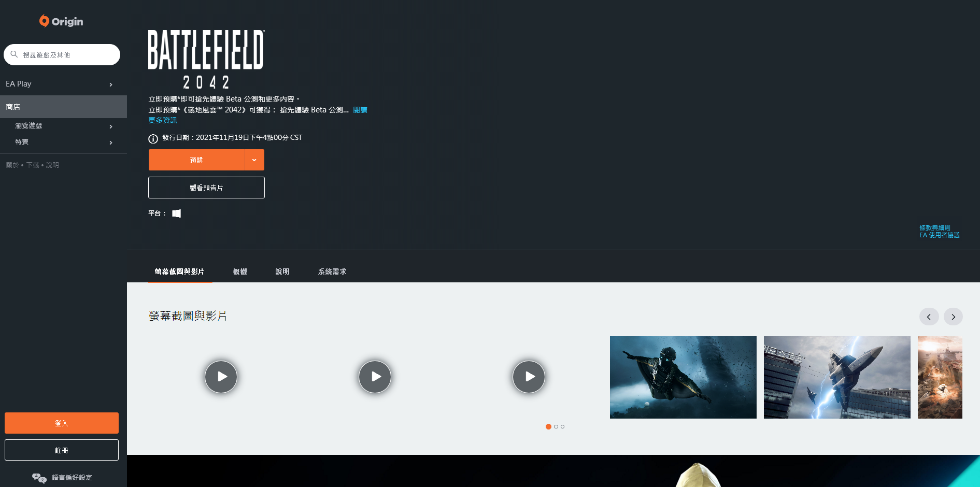Go to next media carousel page
Screen dimensions: 980x487
click(x=953, y=317)
